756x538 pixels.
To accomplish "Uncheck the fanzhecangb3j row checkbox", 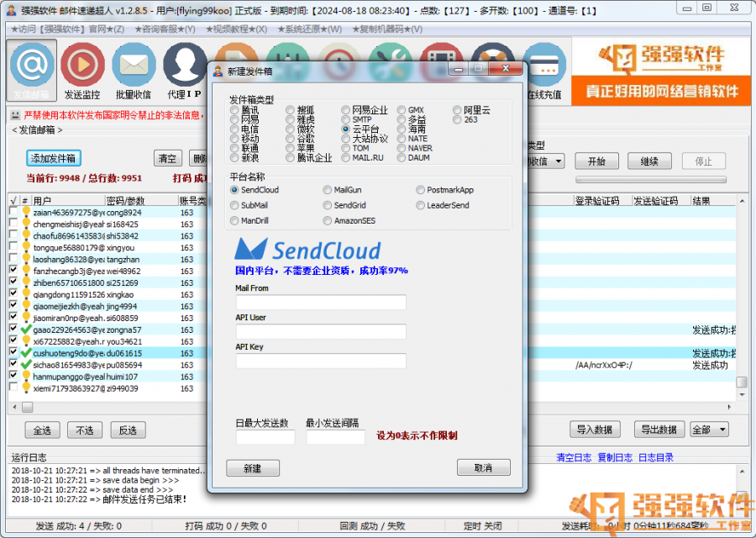I will click(x=13, y=270).
